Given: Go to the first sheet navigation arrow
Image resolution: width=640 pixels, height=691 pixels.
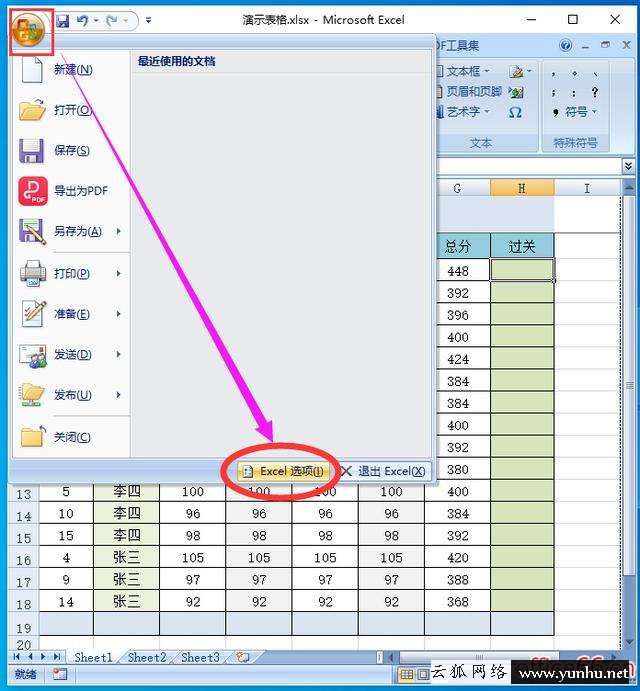Looking at the screenshot, I should 17,657.
